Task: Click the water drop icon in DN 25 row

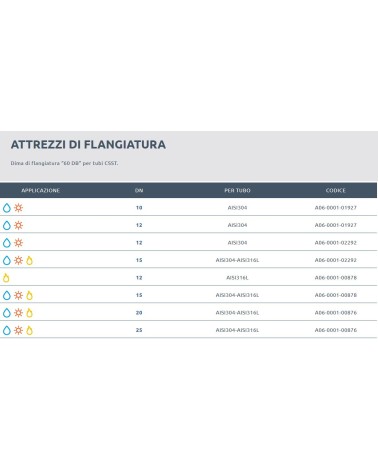Action: [x=7, y=330]
